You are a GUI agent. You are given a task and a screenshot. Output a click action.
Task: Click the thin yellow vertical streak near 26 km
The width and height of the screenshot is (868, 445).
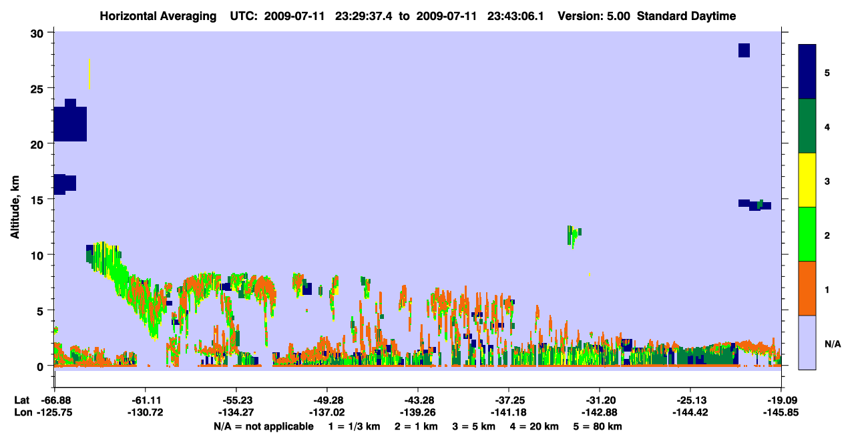pos(89,73)
